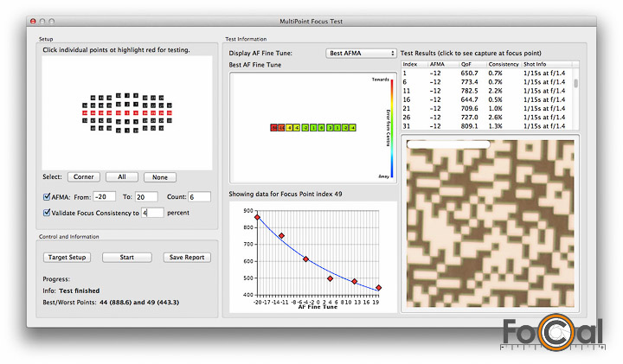The width and height of the screenshot is (623, 364).
Task: Select All focus points button
Action: tap(122, 177)
